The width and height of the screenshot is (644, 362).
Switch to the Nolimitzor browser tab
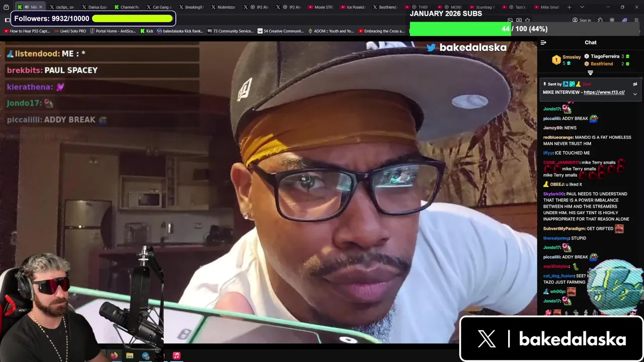(x=223, y=7)
